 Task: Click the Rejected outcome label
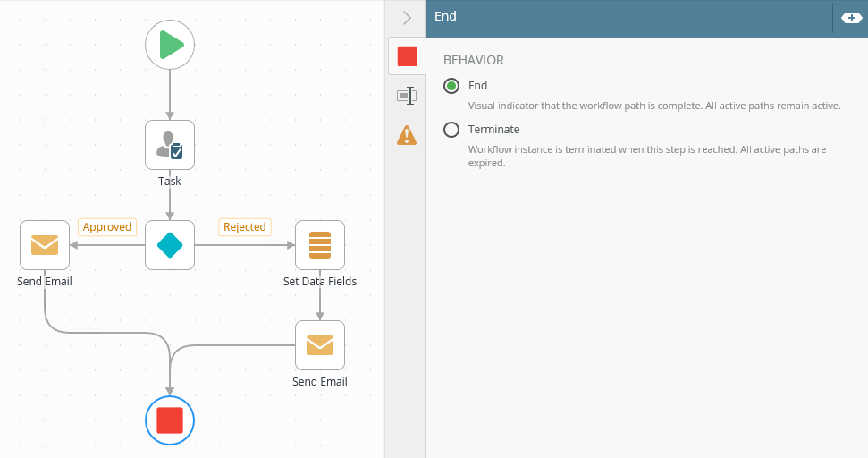pyautogui.click(x=245, y=227)
